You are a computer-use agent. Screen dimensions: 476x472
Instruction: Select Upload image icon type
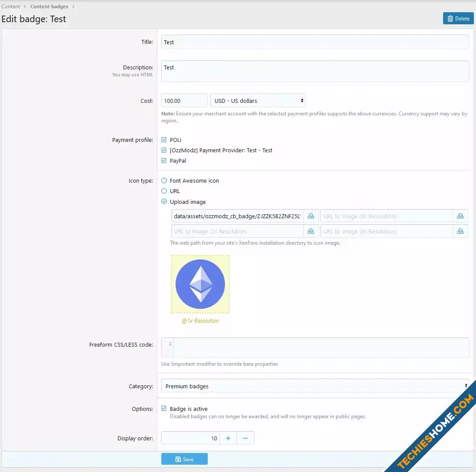tap(164, 201)
